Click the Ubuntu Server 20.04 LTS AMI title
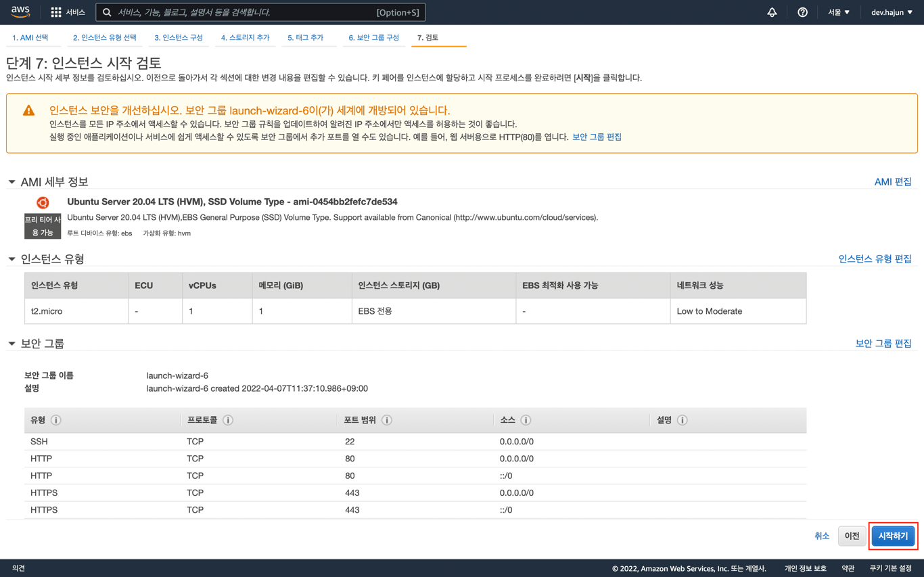Viewport: 924px width, 577px height. pos(232,202)
